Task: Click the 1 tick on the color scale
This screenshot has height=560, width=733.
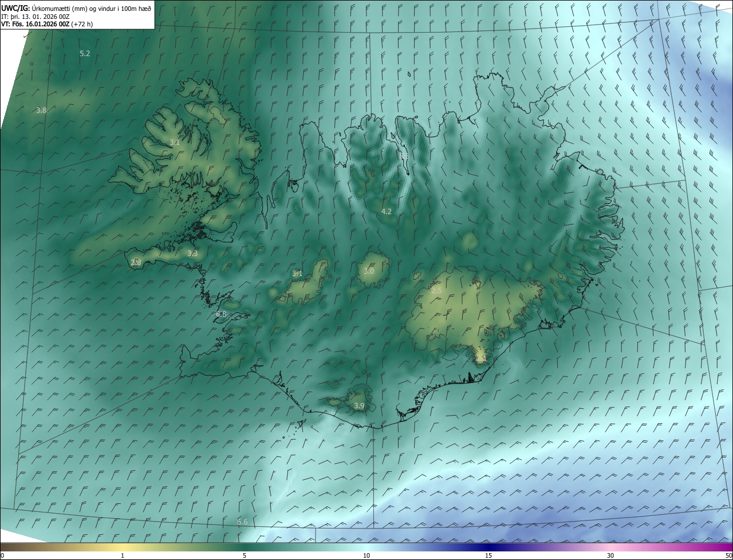Action: [x=123, y=555]
